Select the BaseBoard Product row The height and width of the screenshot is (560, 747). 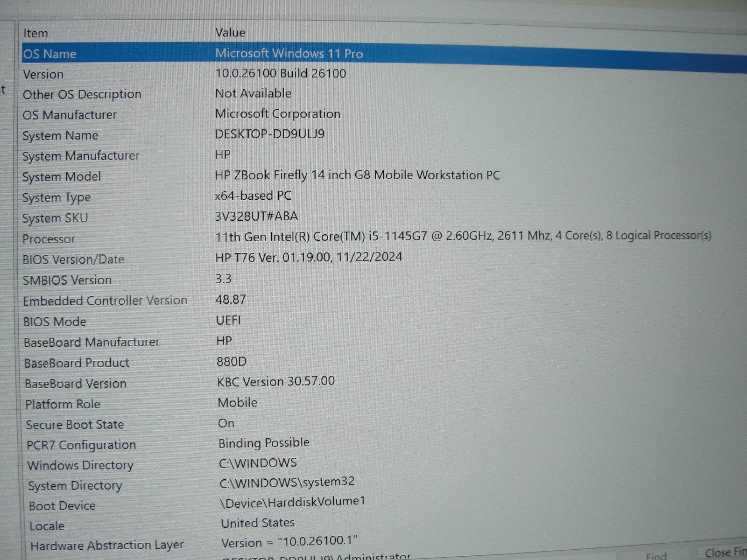140,362
